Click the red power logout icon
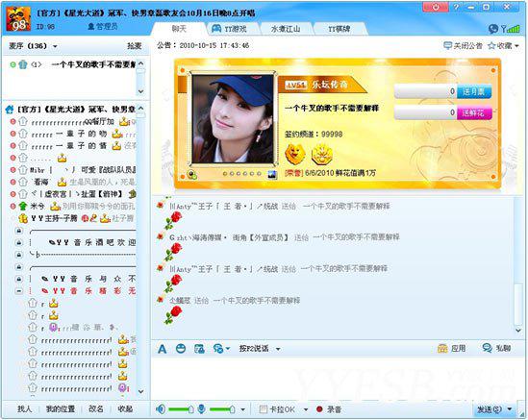Screen dimensions: 528x420 pos(436,7)
